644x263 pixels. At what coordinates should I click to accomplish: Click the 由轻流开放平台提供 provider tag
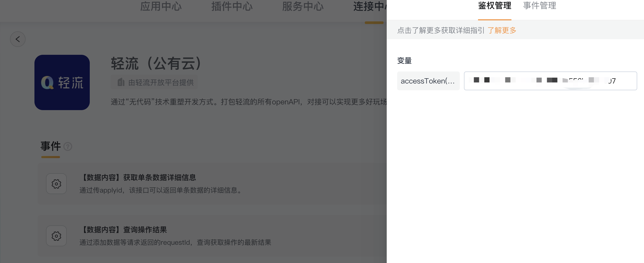(x=154, y=82)
